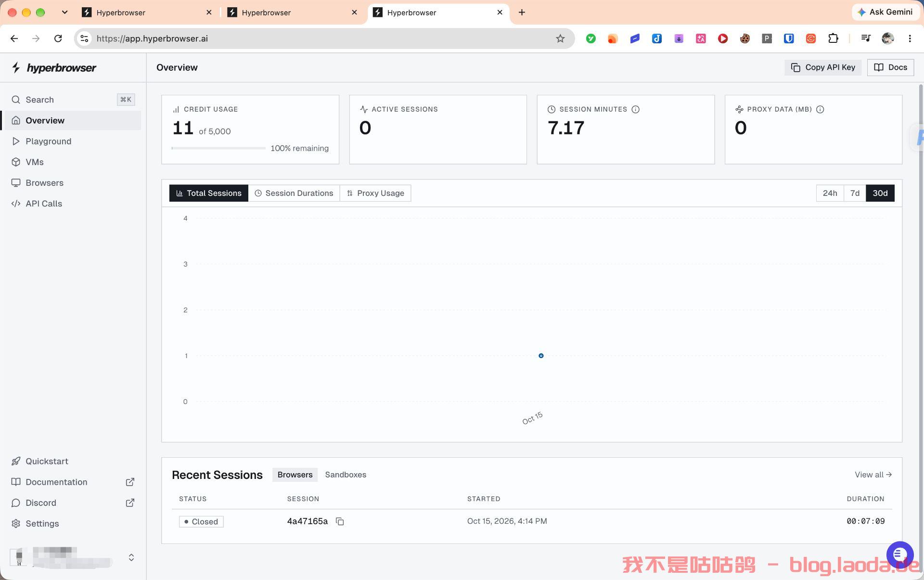Select the 7d time range
Viewport: 924px width, 580px height.
[855, 193]
